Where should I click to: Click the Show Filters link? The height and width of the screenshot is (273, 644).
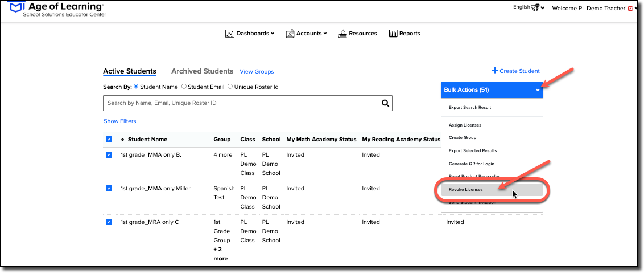point(120,121)
